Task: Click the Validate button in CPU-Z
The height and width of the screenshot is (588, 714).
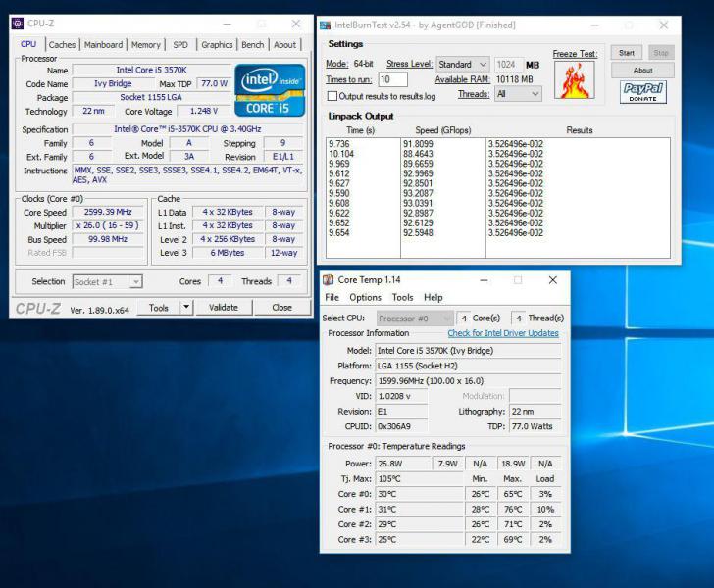Action: click(224, 308)
